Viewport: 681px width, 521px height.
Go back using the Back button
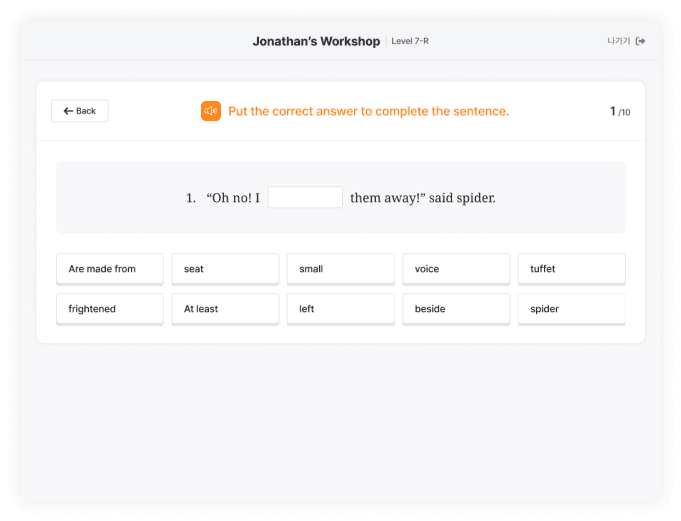80,111
